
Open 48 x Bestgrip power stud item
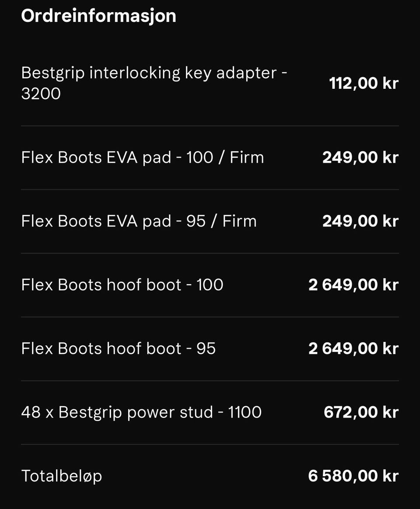point(141,412)
